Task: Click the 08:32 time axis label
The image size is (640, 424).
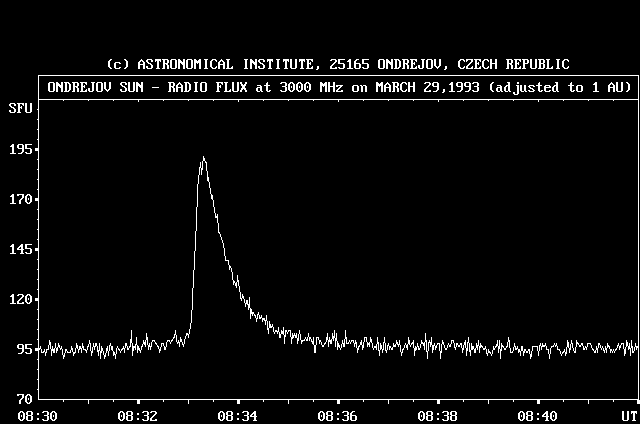Action: point(137,415)
